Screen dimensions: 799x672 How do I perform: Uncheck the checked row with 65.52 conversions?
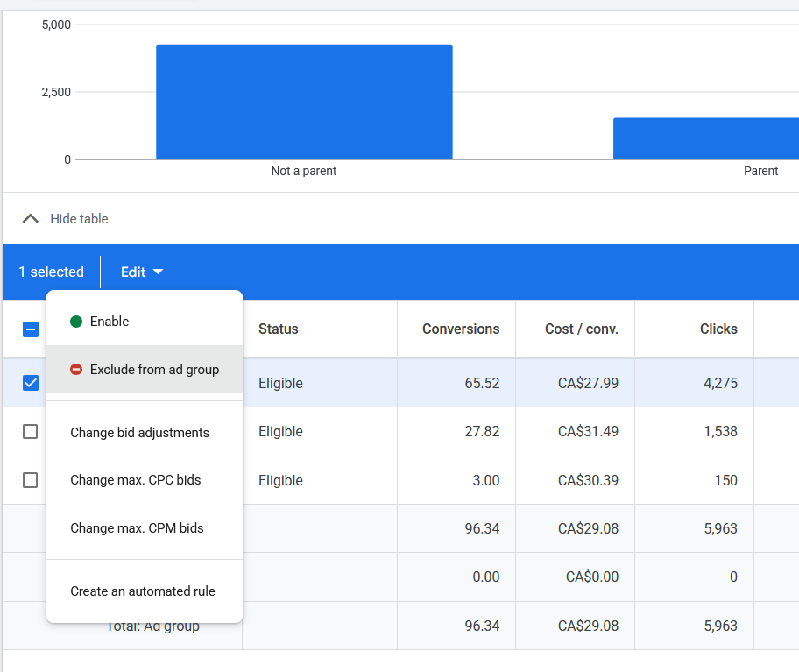[x=31, y=383]
